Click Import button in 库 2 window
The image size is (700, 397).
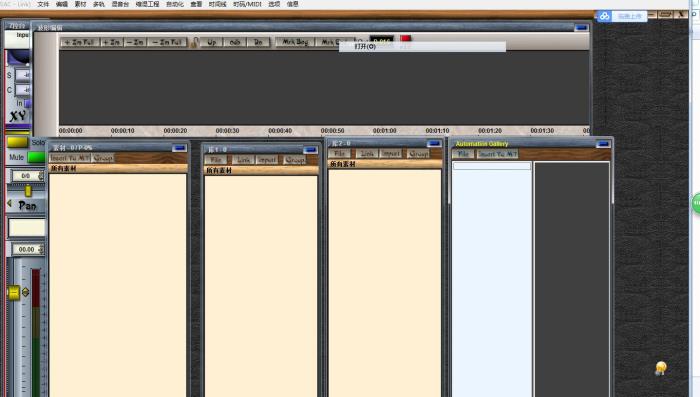pos(391,153)
